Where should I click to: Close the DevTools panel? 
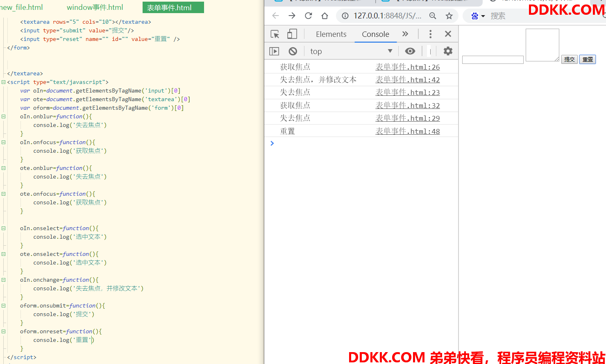448,34
